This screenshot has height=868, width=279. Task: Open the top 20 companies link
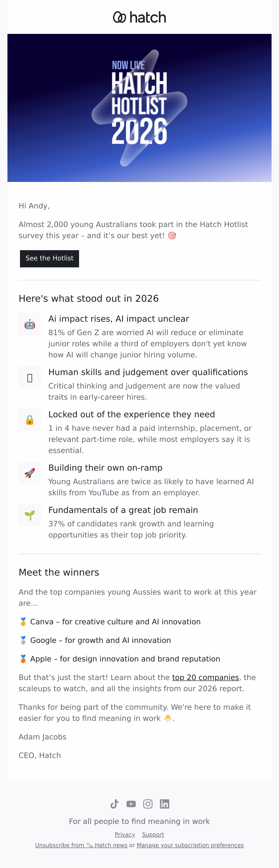(206, 677)
